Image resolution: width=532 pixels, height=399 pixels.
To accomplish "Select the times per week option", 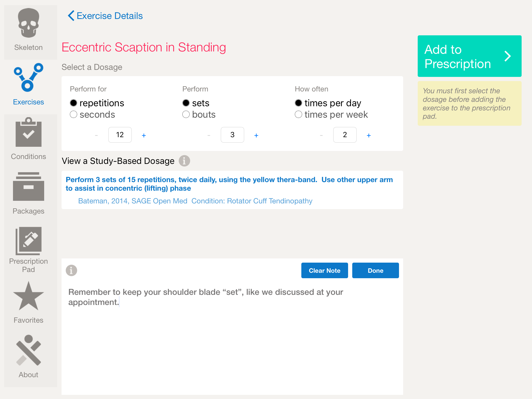I will [x=299, y=115].
